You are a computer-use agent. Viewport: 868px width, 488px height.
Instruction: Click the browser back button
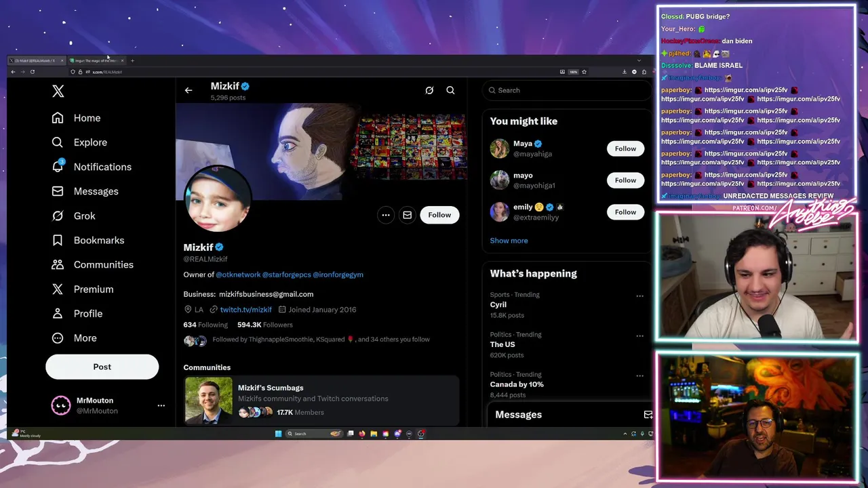[x=13, y=72]
